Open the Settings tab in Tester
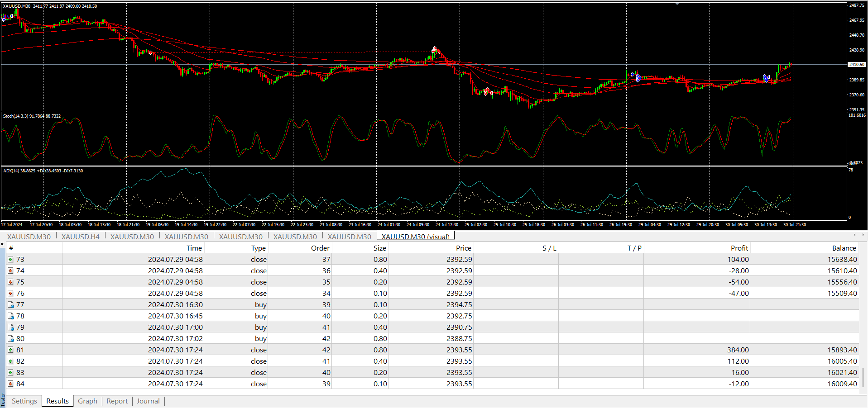The width and height of the screenshot is (868, 408). [24, 401]
